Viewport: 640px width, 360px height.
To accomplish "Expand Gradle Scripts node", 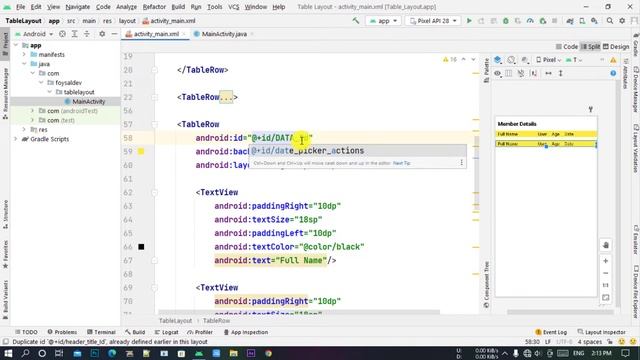I will pos(16,139).
